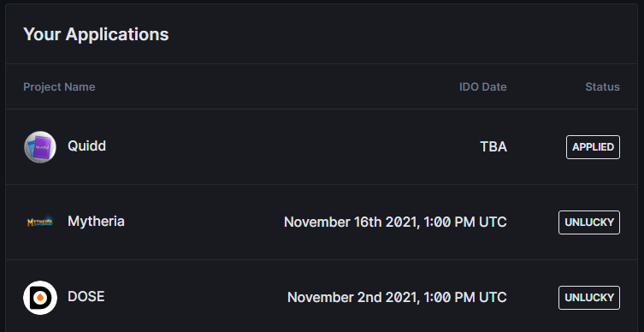Click the Mytheria project logo icon
The image size is (644, 332).
[x=40, y=222]
